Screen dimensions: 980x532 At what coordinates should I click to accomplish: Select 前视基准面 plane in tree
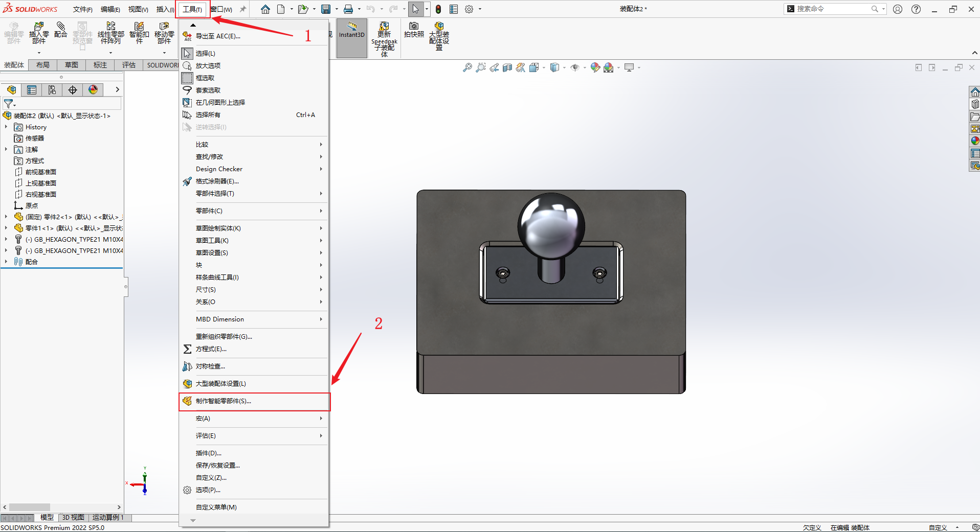click(x=41, y=172)
